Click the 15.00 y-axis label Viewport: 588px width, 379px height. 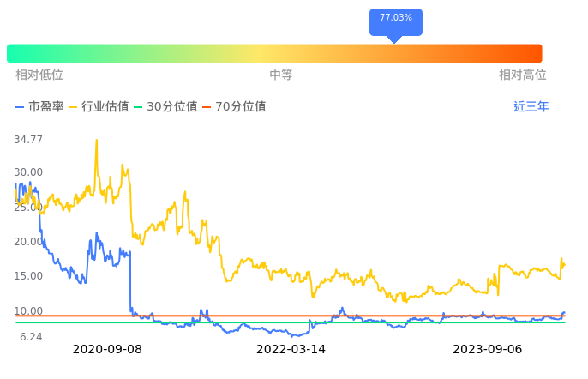[28, 276]
